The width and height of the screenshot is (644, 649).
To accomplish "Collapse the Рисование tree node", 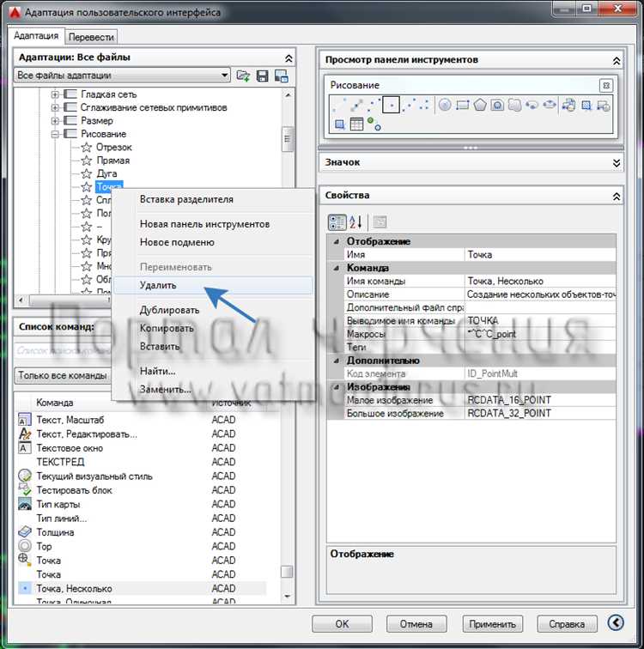I will [x=55, y=134].
